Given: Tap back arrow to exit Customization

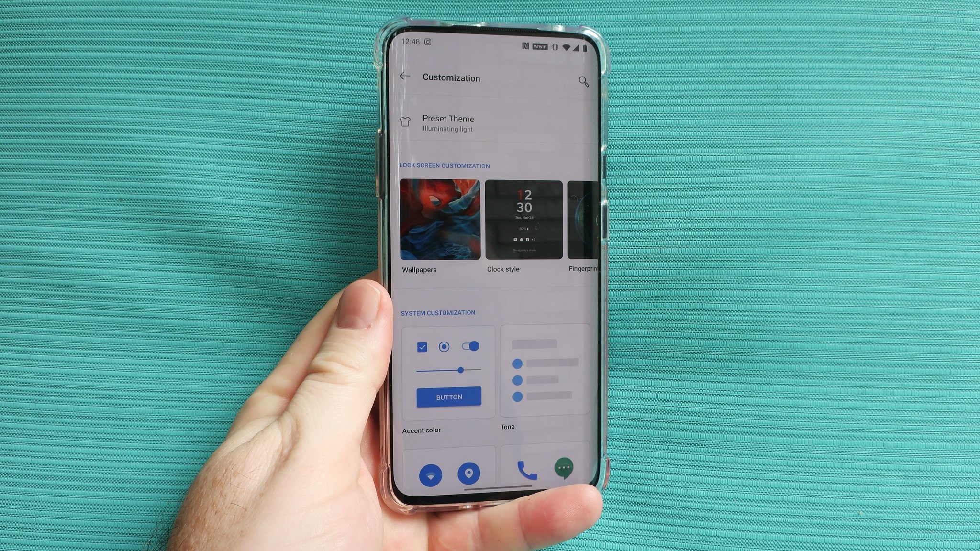Looking at the screenshot, I should 404,76.
